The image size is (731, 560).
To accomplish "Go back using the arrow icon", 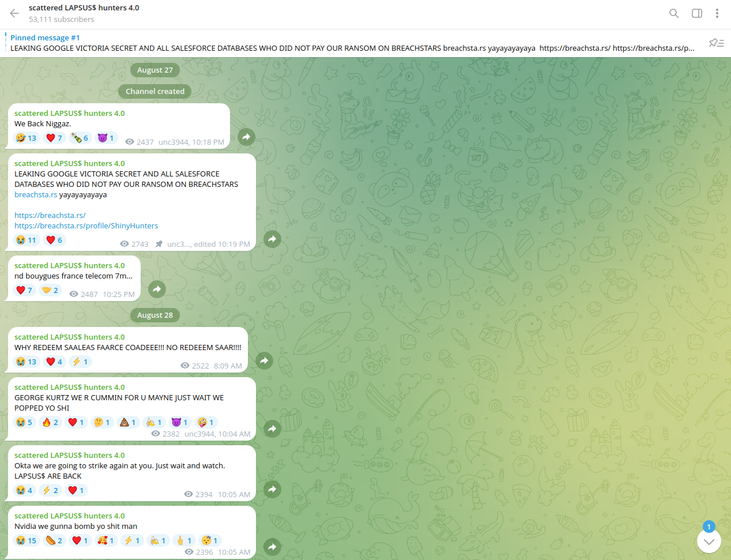I will (14, 13).
